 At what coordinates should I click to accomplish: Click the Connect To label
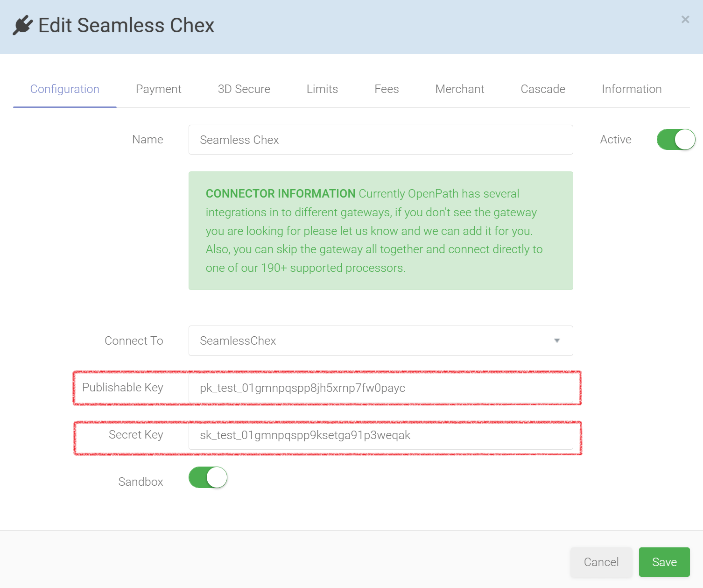[134, 340]
